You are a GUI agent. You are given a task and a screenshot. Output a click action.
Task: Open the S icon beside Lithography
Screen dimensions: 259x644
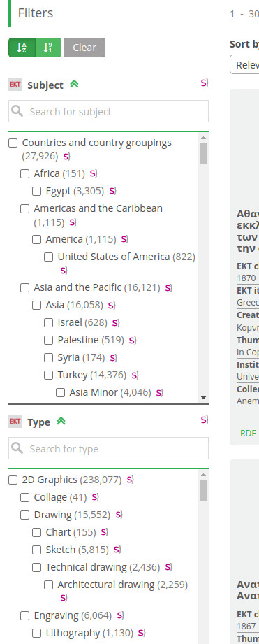142,633
